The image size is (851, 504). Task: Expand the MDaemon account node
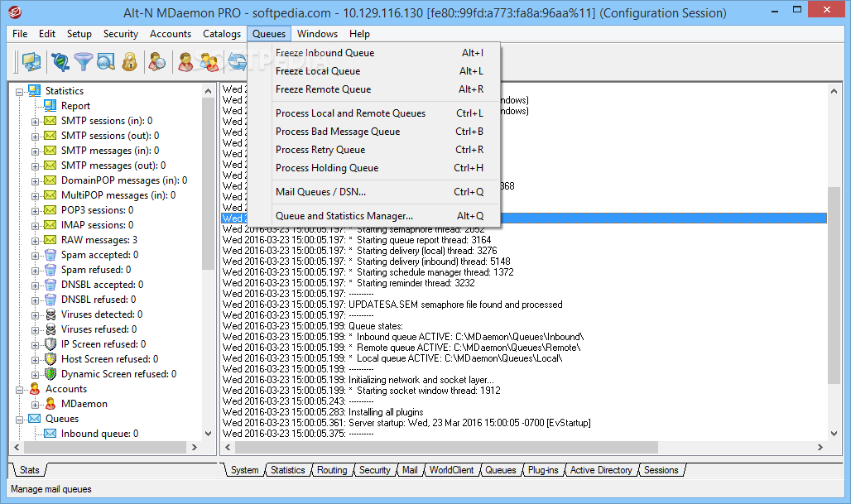[x=36, y=405]
